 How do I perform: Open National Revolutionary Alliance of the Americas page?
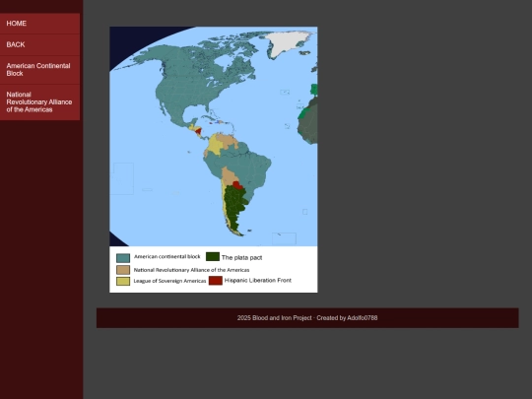(x=39, y=102)
